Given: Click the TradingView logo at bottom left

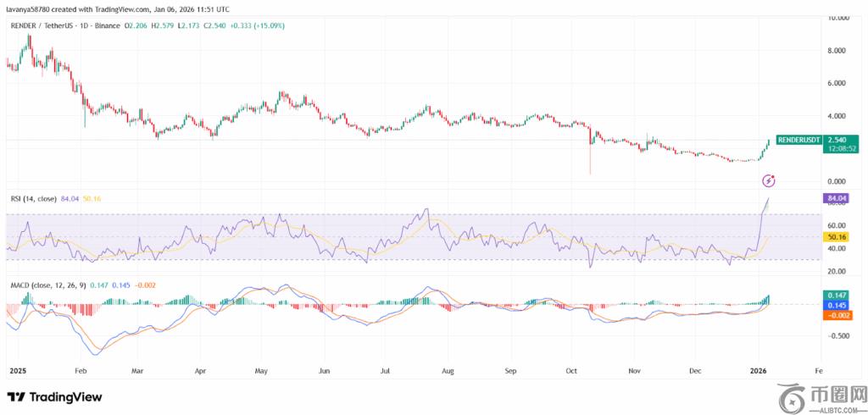Looking at the screenshot, I should tap(54, 396).
